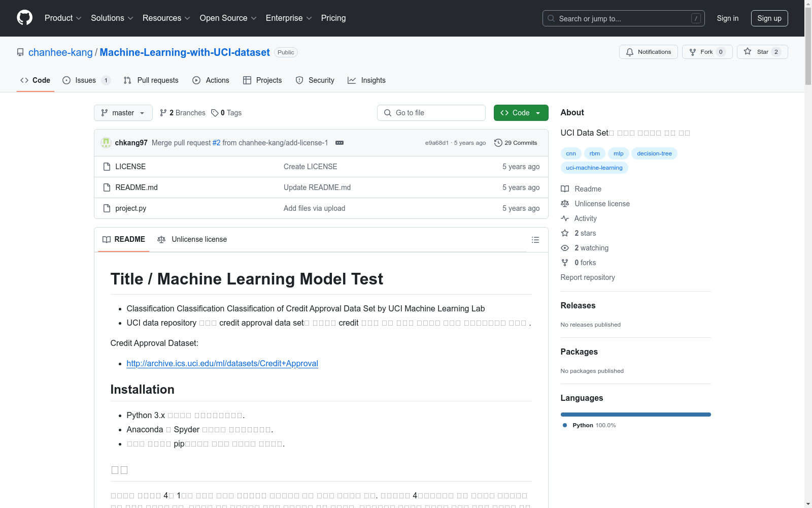The height and width of the screenshot is (508, 812).
Task: Switch to the Pull requests tab
Action: 151,80
